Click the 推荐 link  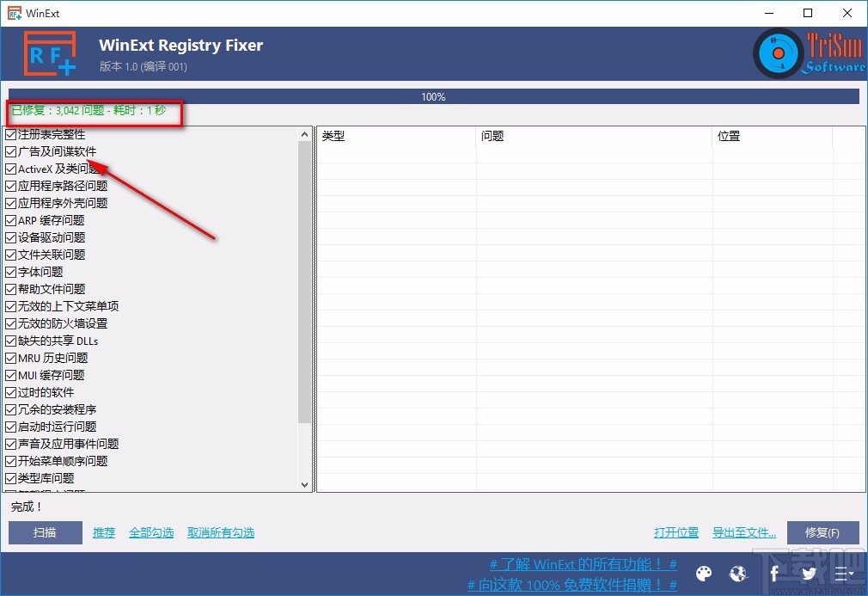click(x=103, y=532)
